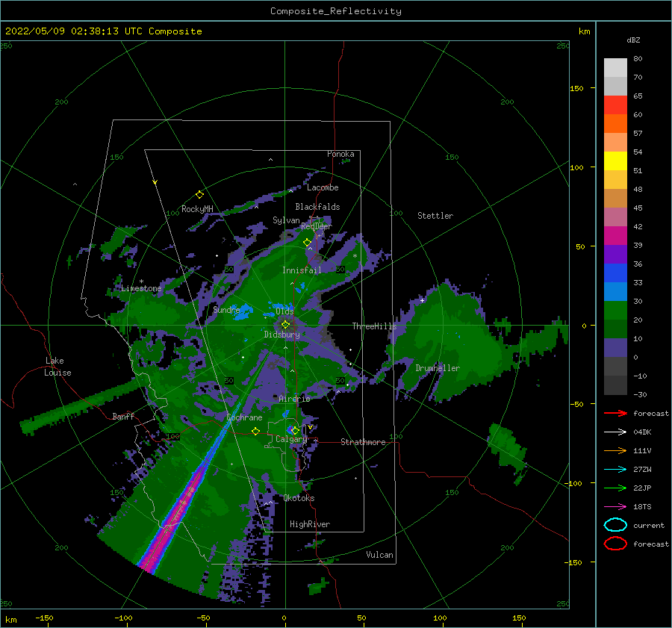Click the Blackfalds city label
The image size is (672, 628).
pos(317,207)
